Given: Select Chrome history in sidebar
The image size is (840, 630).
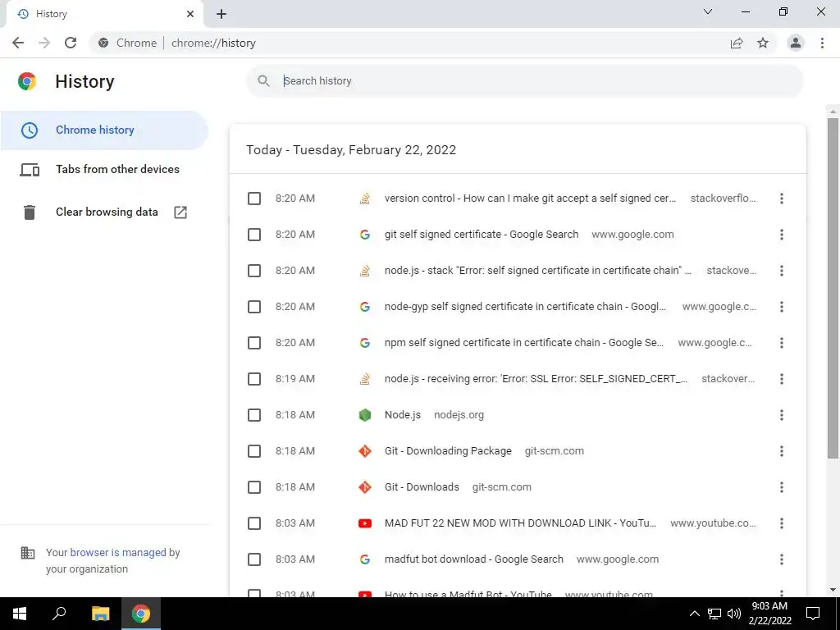Looking at the screenshot, I should click(104, 130).
